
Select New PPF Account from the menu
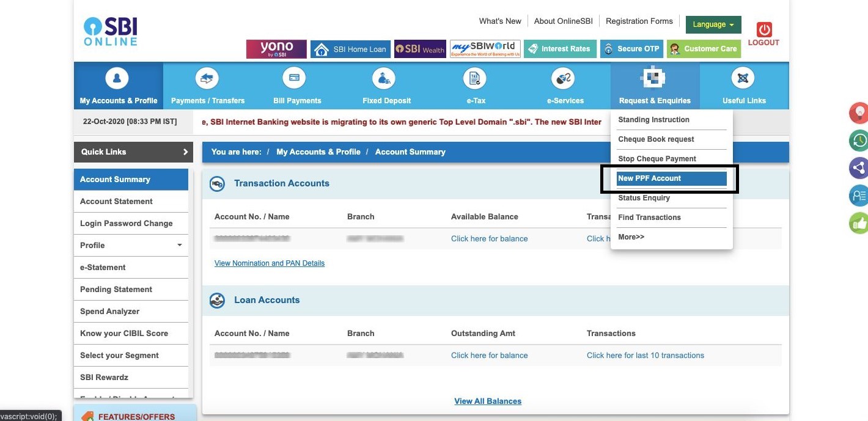649,178
